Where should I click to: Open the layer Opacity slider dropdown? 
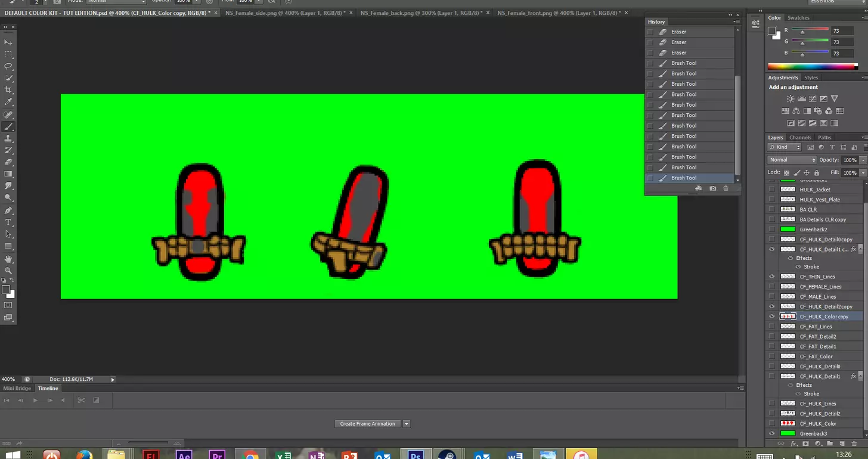coord(863,160)
